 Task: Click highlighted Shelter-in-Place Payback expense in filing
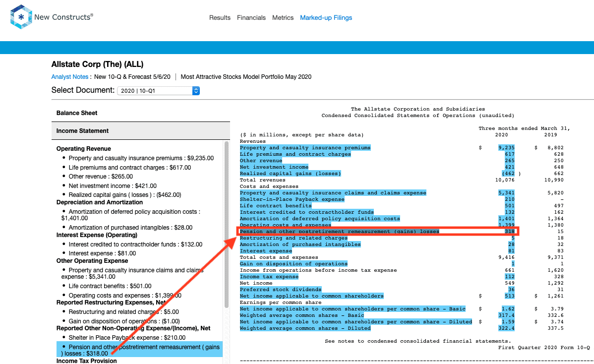[292, 199]
